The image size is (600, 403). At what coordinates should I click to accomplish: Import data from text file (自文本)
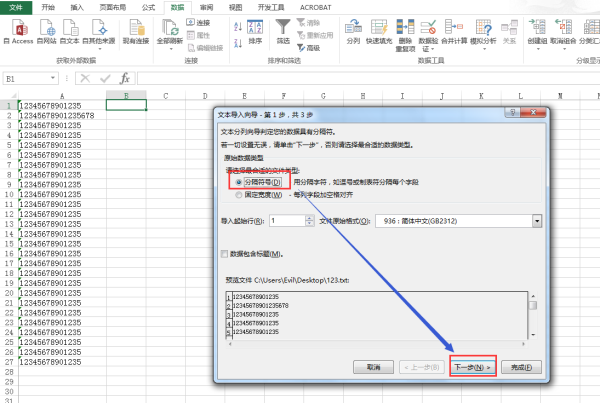(x=70, y=32)
